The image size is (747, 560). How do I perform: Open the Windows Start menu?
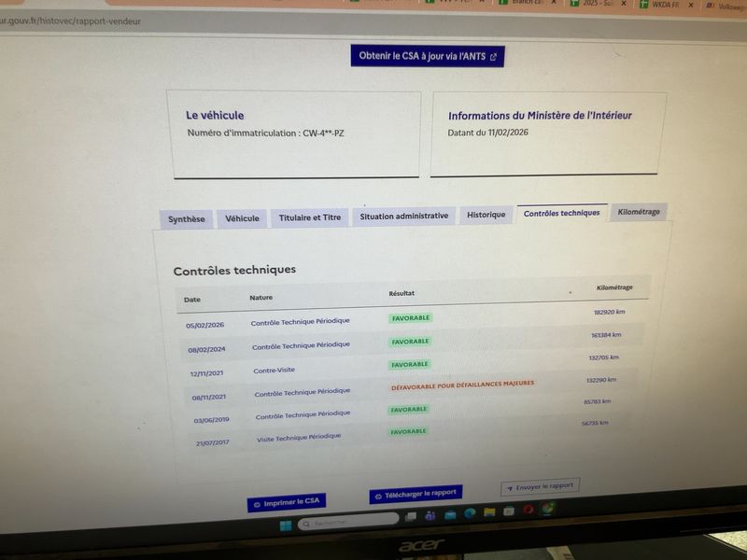(286, 525)
